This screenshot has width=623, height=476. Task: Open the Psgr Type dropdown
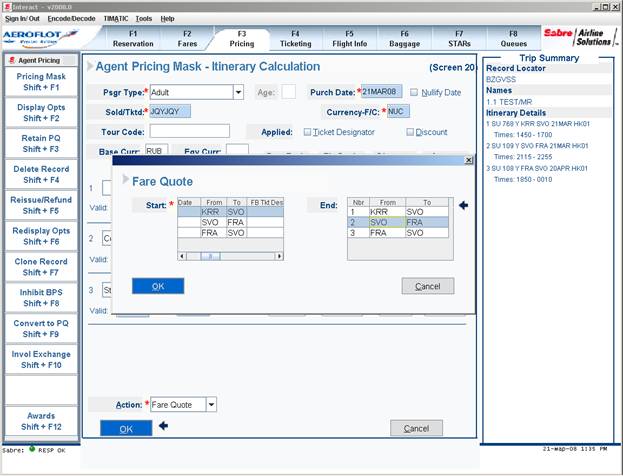click(238, 92)
